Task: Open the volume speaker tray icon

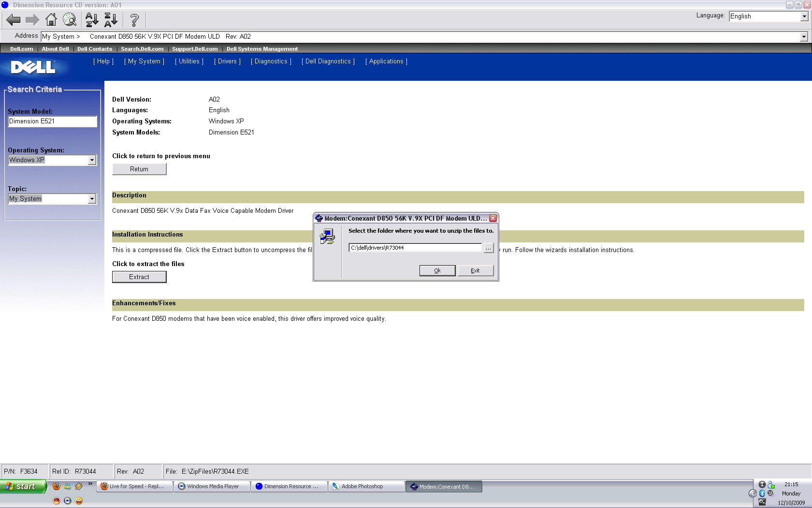Action: 770,493
